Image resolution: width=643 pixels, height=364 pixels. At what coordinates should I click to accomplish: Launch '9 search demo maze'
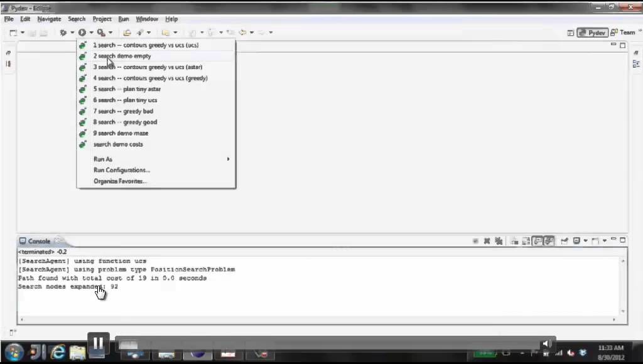tap(156, 133)
